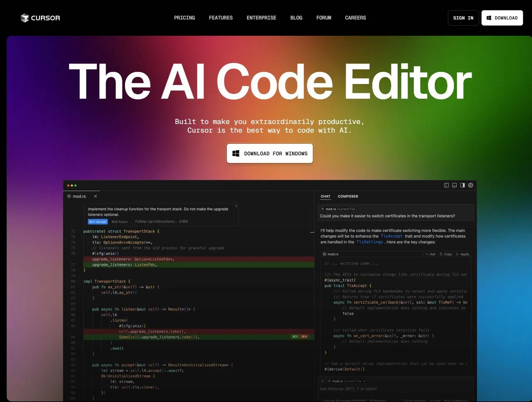This screenshot has height=402, width=532.
Task: Click 'pub async fn listen' code line
Action: pos(144,309)
